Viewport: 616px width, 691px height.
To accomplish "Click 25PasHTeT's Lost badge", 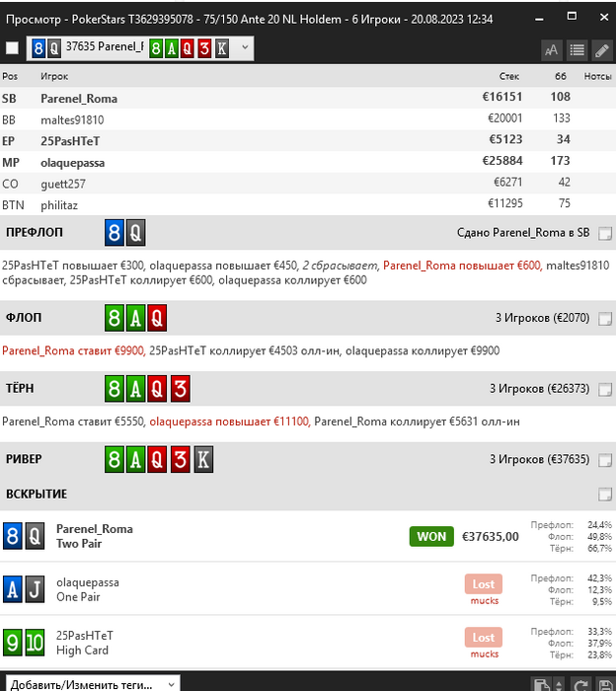I will pos(484,638).
